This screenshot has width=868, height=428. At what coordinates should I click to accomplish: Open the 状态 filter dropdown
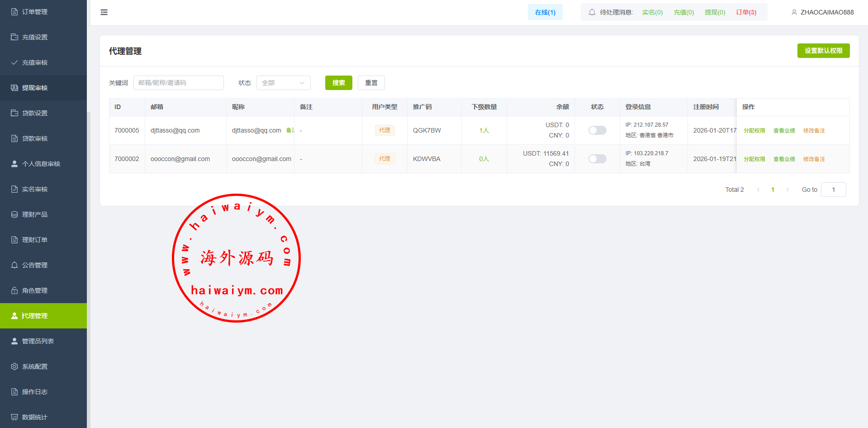(x=283, y=83)
